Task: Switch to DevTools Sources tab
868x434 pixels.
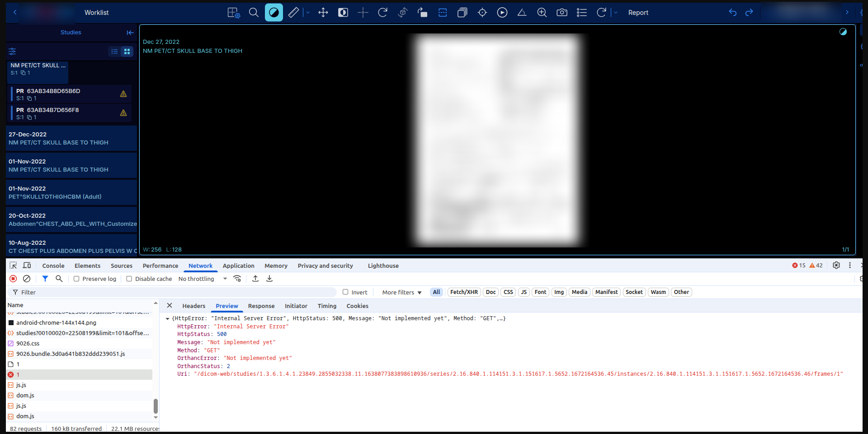Action: (122, 266)
